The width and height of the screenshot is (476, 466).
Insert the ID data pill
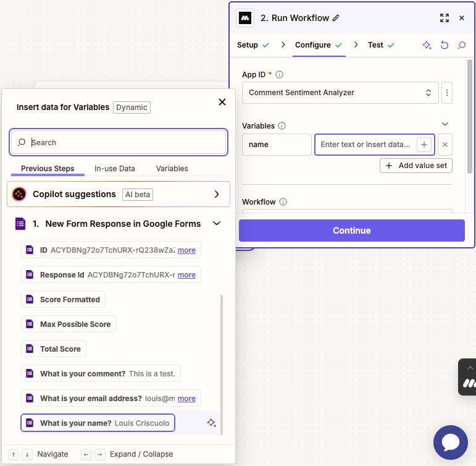pos(111,250)
